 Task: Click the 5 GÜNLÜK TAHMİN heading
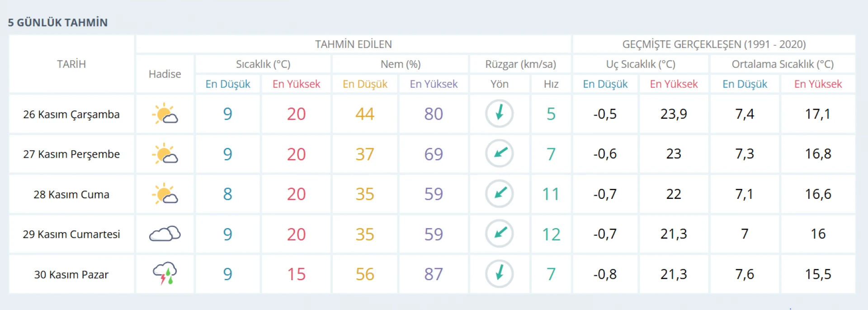click(58, 23)
